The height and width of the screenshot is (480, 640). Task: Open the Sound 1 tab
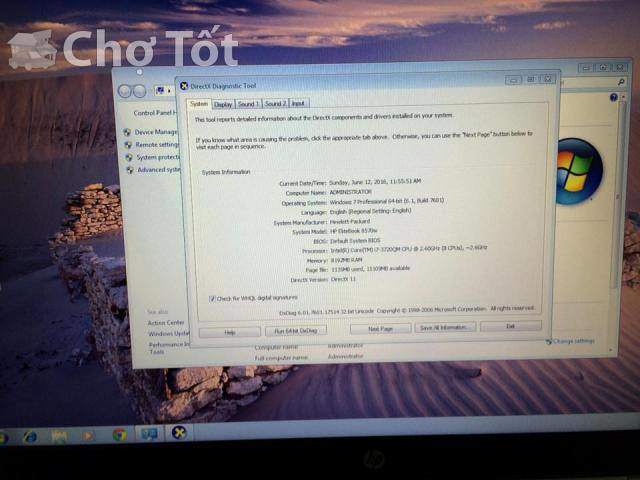pyautogui.click(x=248, y=104)
